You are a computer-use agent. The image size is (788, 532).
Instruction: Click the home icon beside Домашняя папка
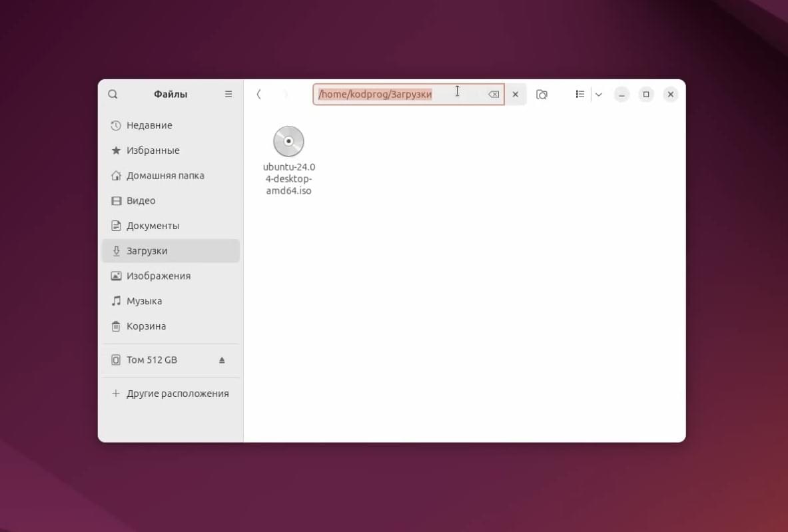point(116,175)
